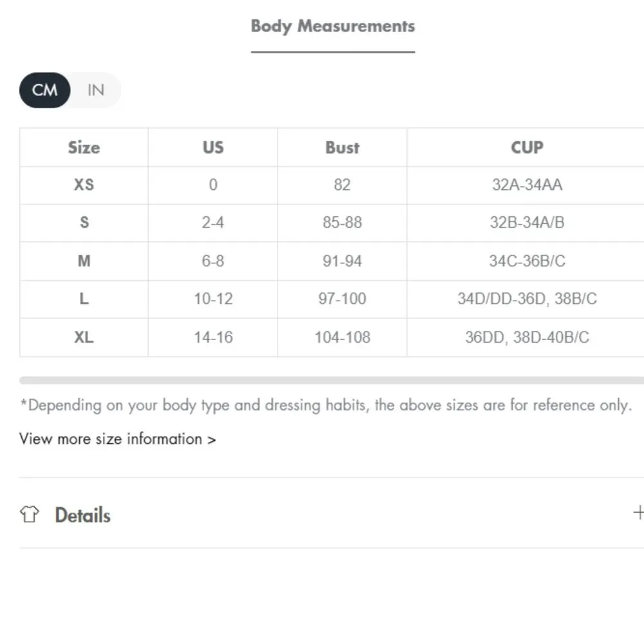644x644 pixels.
Task: Select the Body Measurements tab
Action: tap(332, 27)
